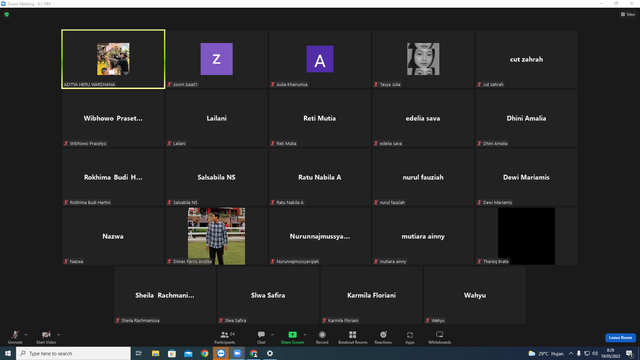Select the zoom baa01 participant tile
640x360 pixels.
tap(217, 59)
